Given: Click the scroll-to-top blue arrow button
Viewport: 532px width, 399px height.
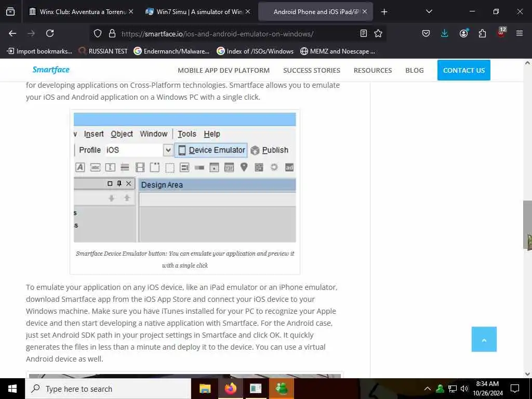Looking at the screenshot, I should pyautogui.click(x=484, y=339).
